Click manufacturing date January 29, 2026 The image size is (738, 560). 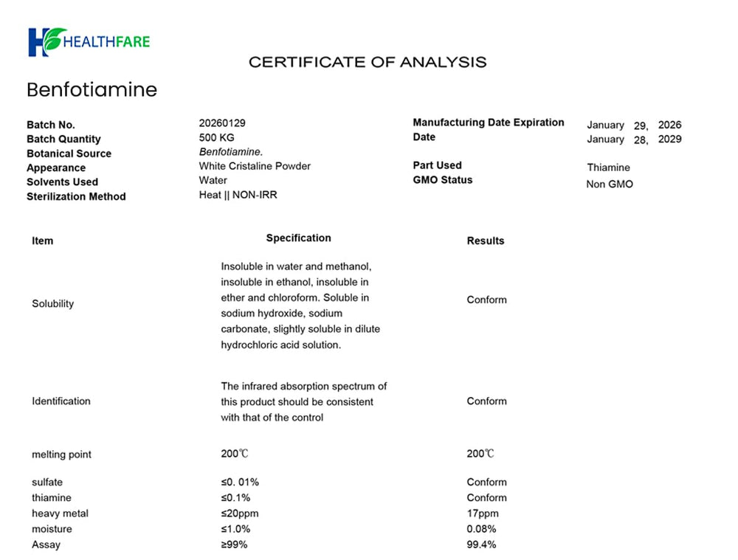(x=634, y=125)
